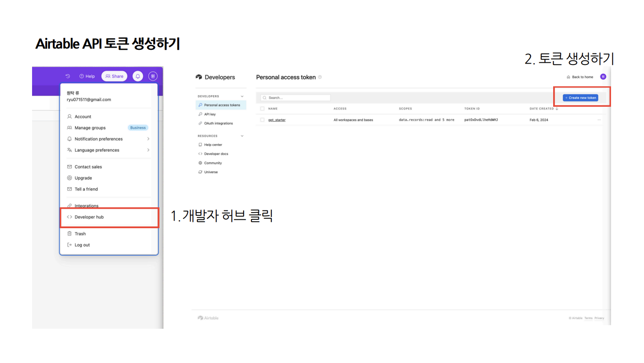644x363 pixels.
Task: Click the translate icon beside Language preferences
Action: pos(69,150)
